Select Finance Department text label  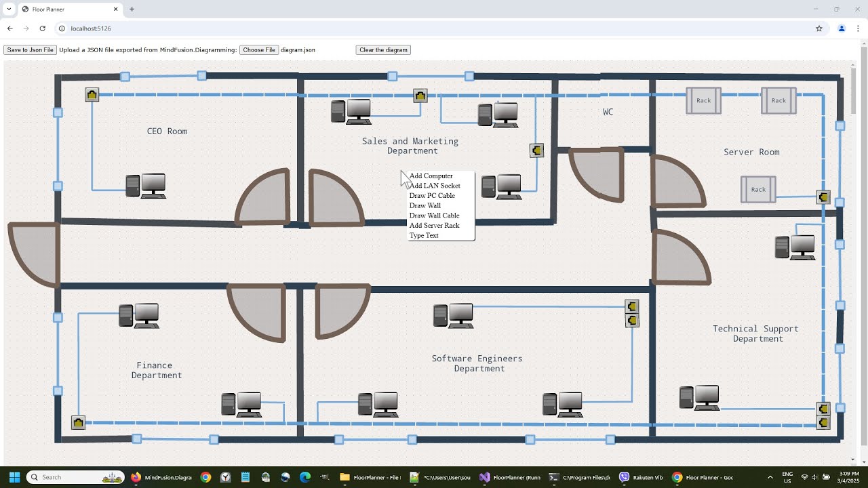(157, 370)
